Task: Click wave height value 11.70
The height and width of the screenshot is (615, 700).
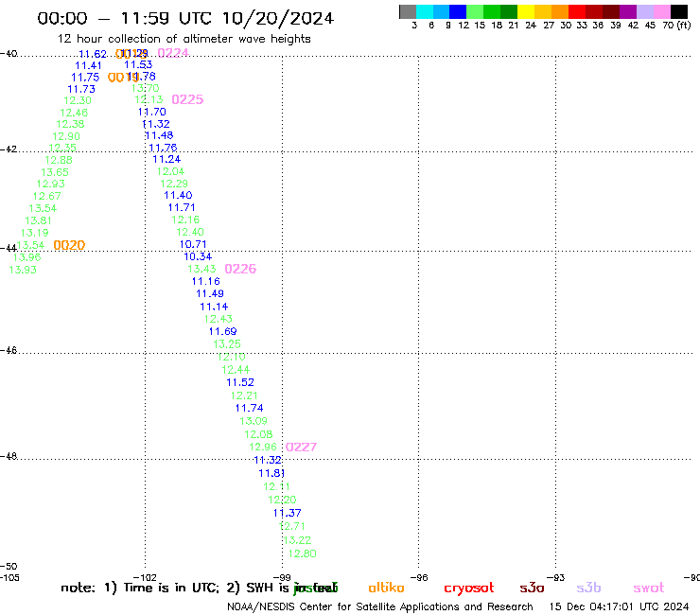Action: [151, 112]
